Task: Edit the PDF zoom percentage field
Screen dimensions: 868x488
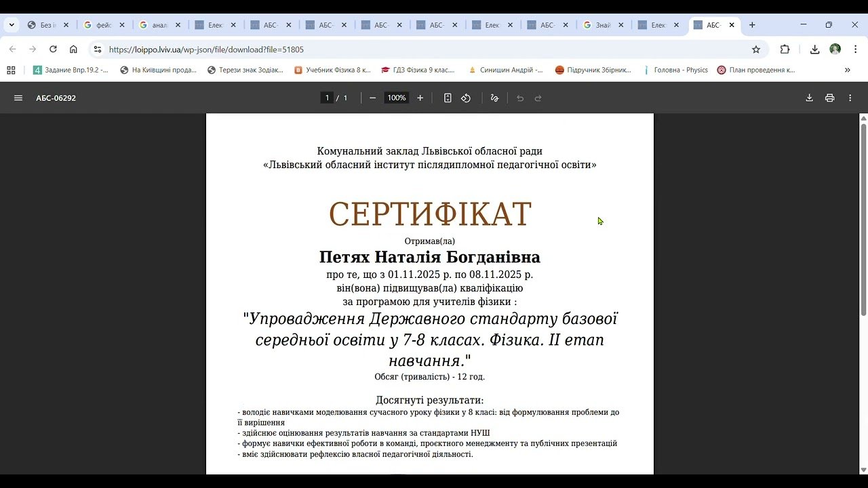Action: (x=396, y=98)
